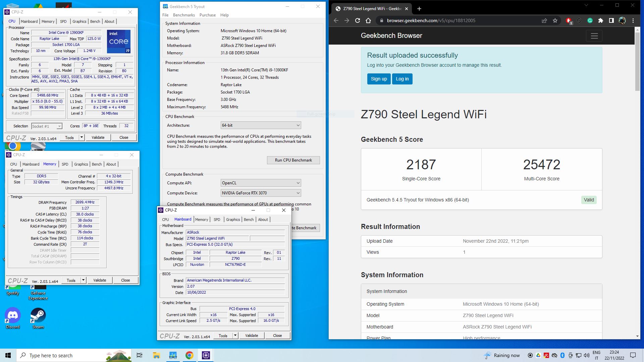Click the Raining now weather widget
Image resolution: width=644 pixels, height=362 pixels.
(502, 355)
